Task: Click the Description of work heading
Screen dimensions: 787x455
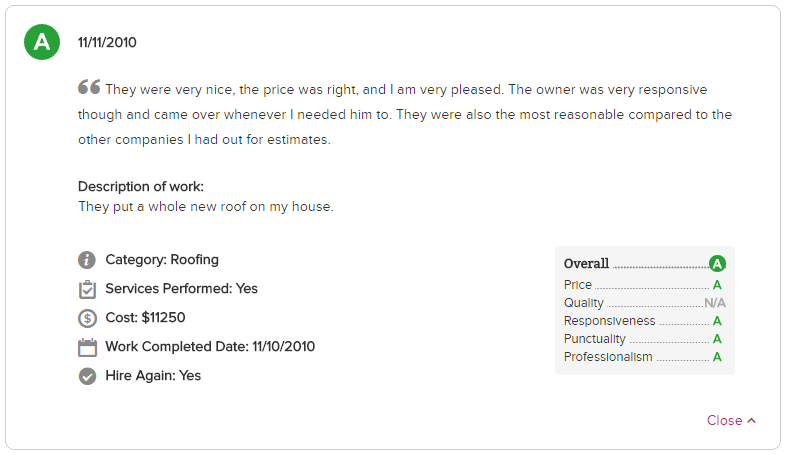Action: [141, 187]
